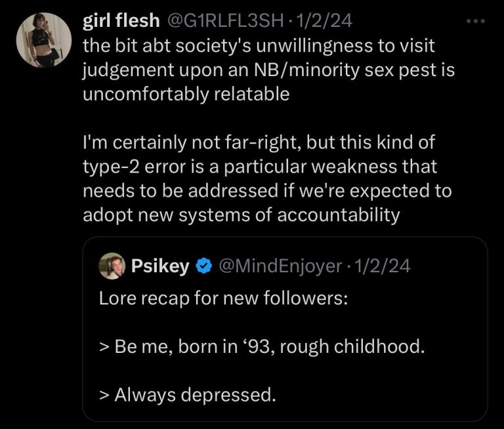Click the Psikey display name
Screen dimensions: 504x429
point(160,266)
